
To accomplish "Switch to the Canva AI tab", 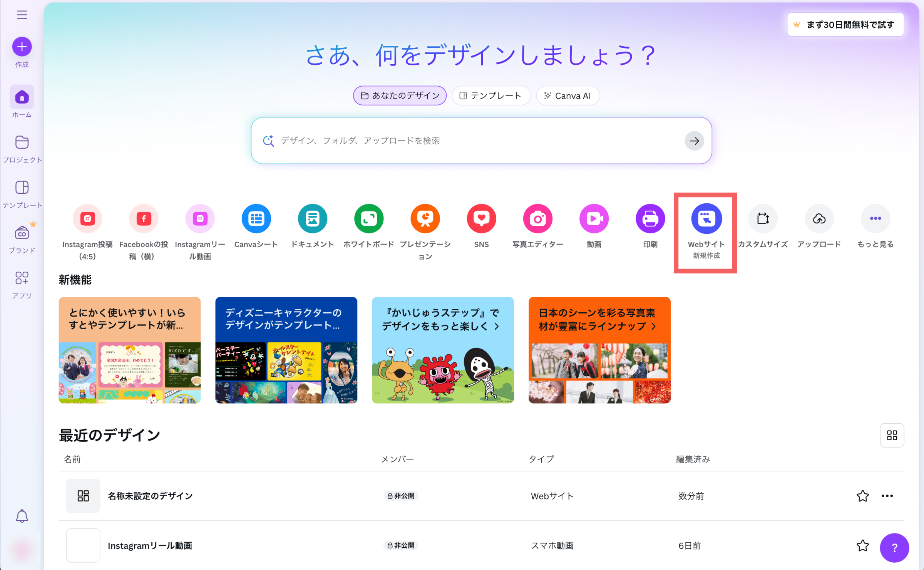I will (x=567, y=96).
